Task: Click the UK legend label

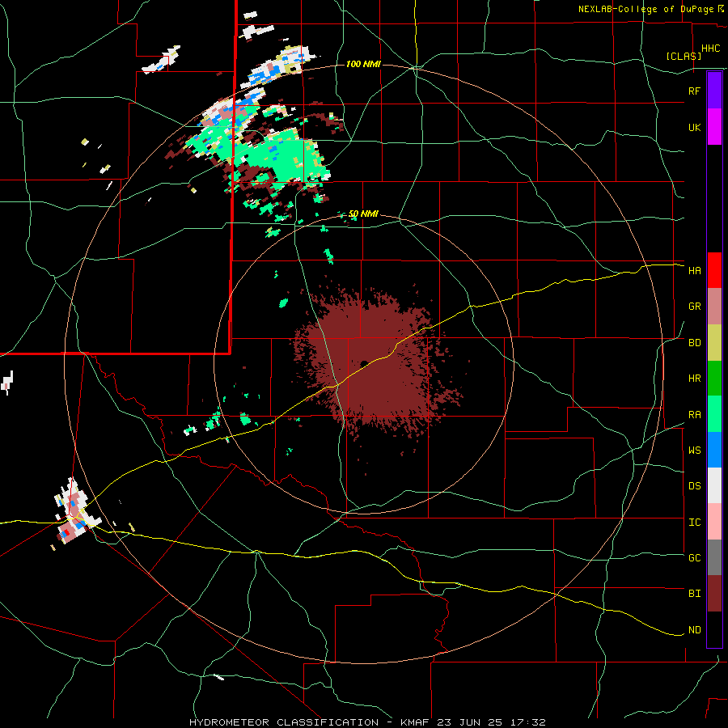Action: pos(694,128)
